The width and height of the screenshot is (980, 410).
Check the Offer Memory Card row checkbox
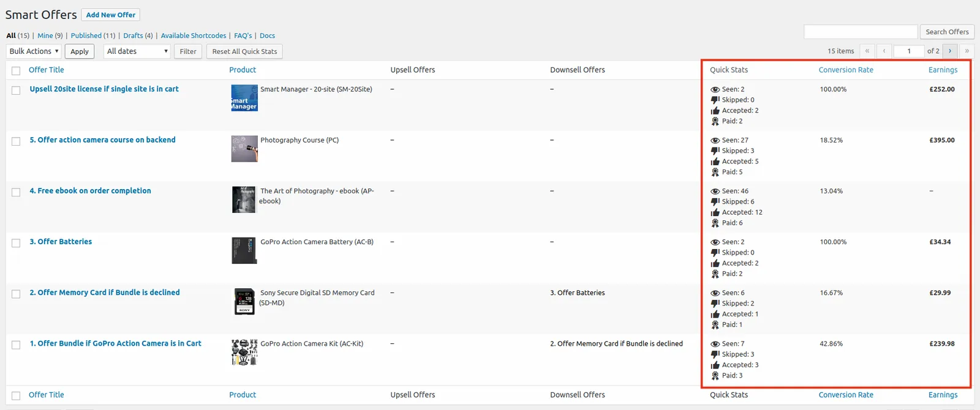point(16,294)
